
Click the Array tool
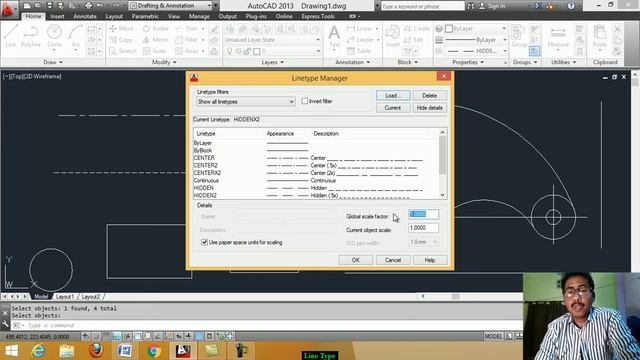pos(187,51)
